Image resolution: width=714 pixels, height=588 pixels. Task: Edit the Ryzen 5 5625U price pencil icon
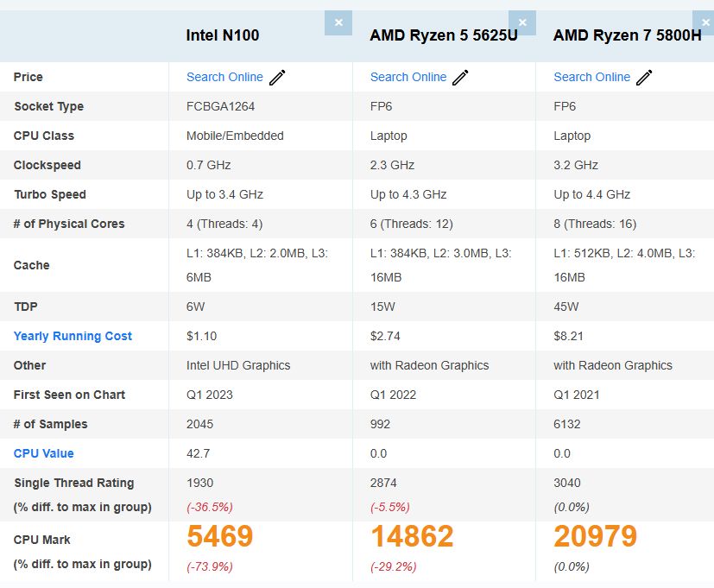[x=460, y=78]
